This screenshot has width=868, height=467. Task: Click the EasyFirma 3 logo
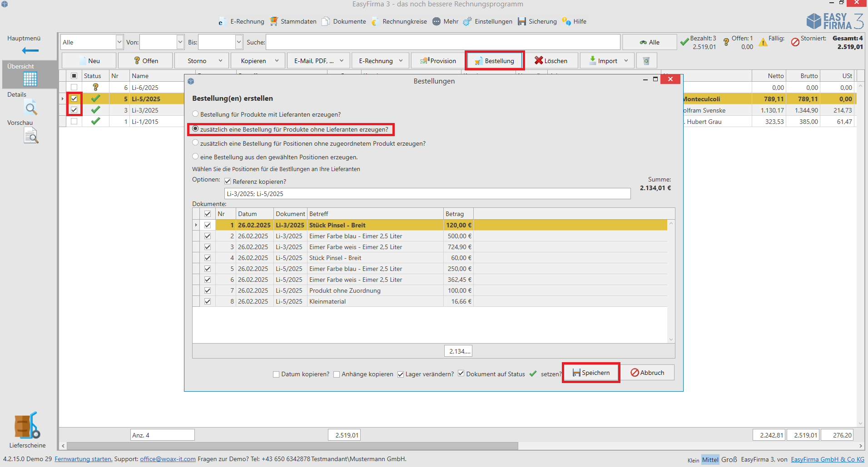835,21
